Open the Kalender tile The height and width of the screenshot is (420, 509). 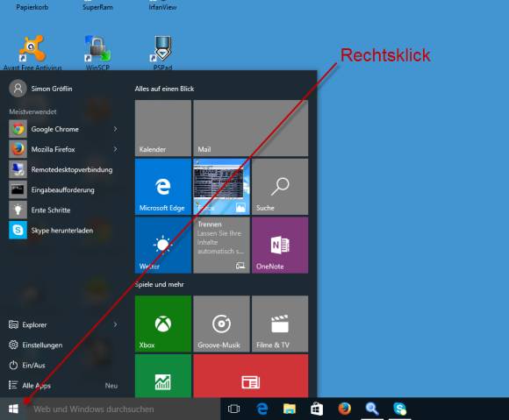tap(163, 128)
